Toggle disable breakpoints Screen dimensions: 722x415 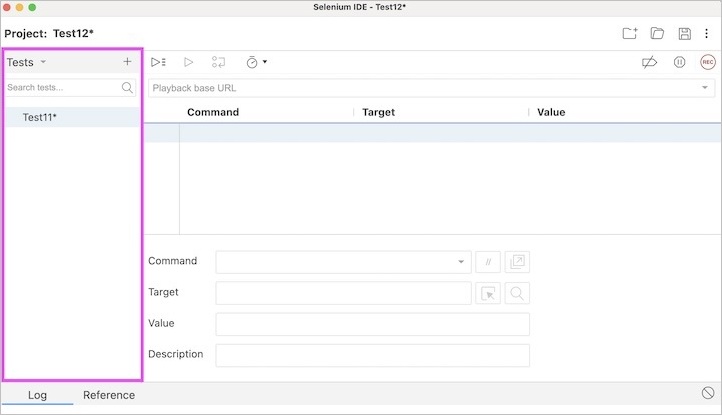coord(650,62)
